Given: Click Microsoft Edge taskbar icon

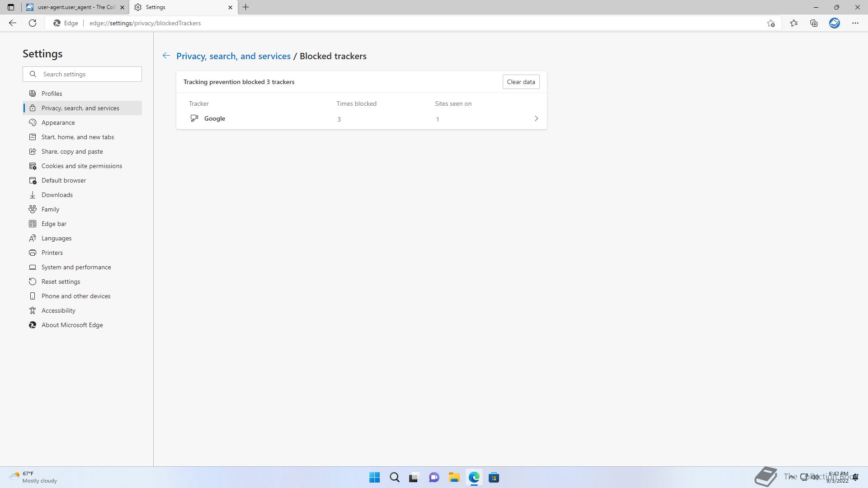Looking at the screenshot, I should point(474,477).
